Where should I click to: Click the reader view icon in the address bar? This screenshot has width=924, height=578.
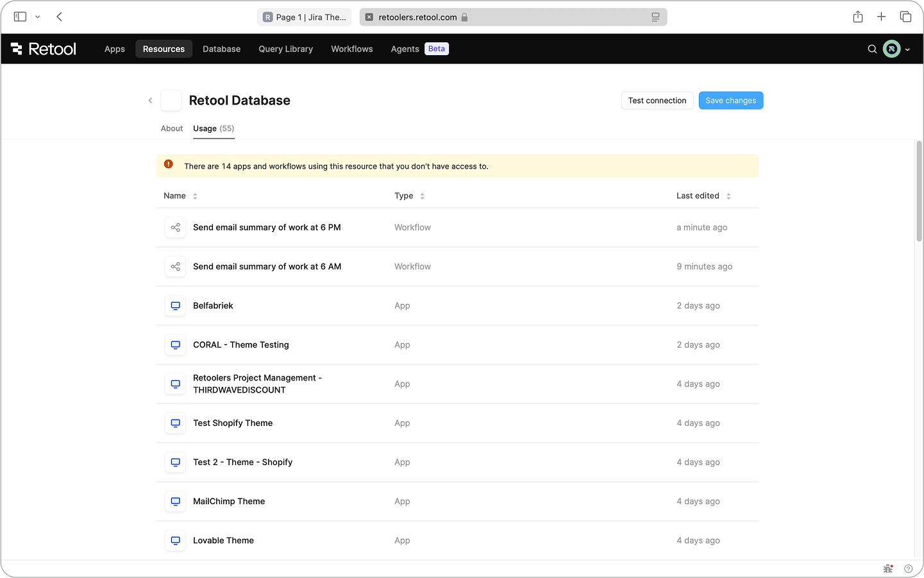pyautogui.click(x=655, y=17)
